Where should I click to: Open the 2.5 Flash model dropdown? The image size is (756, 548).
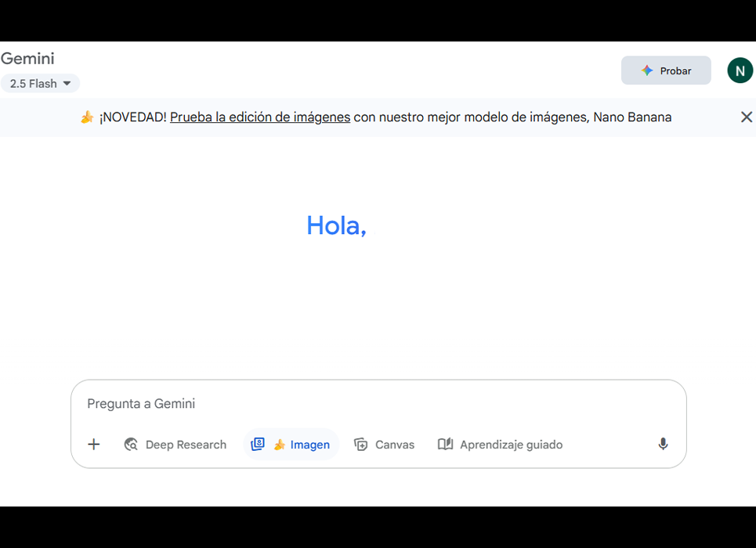(40, 83)
